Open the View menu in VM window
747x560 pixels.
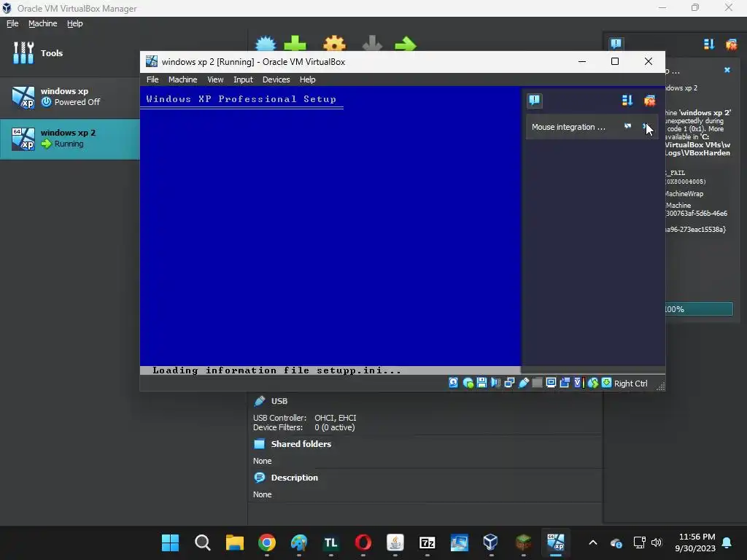pos(215,79)
